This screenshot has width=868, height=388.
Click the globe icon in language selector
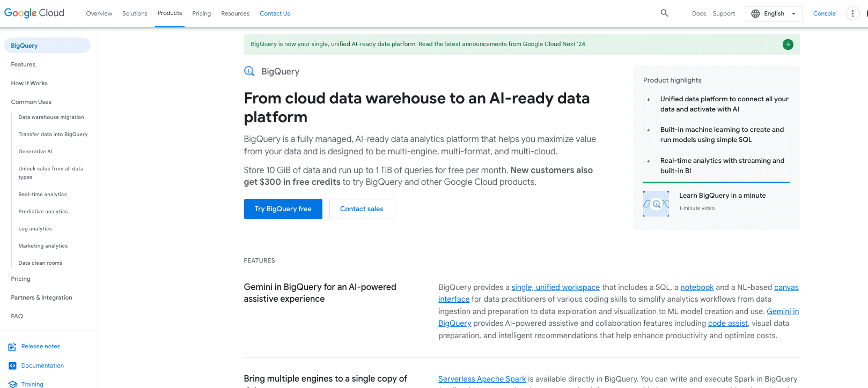pos(755,13)
